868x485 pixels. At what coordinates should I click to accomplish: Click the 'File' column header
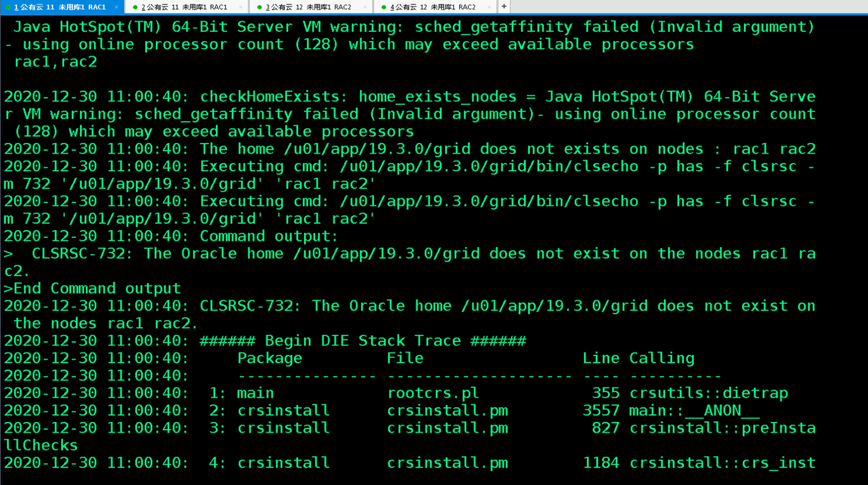(x=405, y=358)
